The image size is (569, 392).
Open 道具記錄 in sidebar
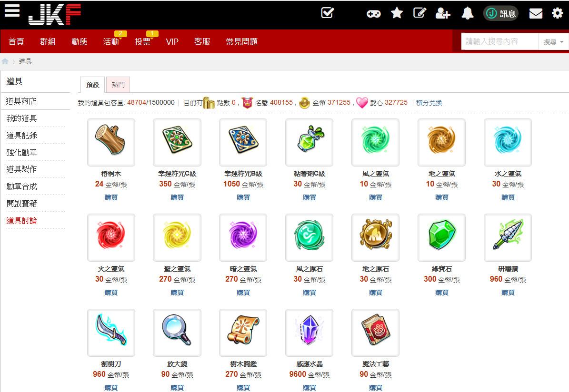tap(21, 135)
